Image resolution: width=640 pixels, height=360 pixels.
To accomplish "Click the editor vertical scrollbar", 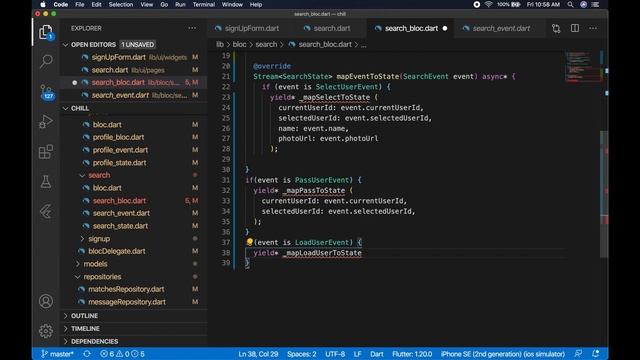I will [x=604, y=194].
